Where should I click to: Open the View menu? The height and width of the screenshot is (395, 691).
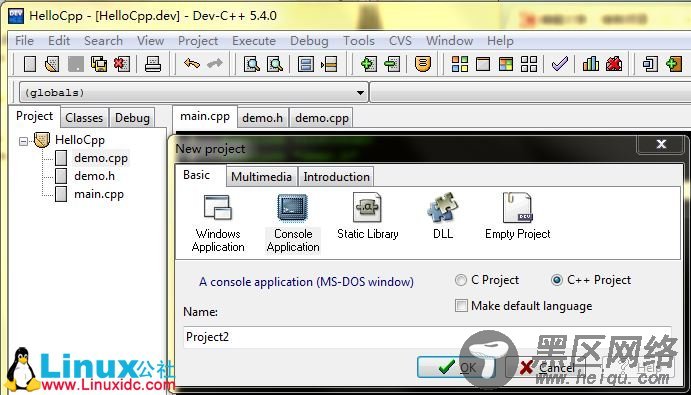point(150,41)
